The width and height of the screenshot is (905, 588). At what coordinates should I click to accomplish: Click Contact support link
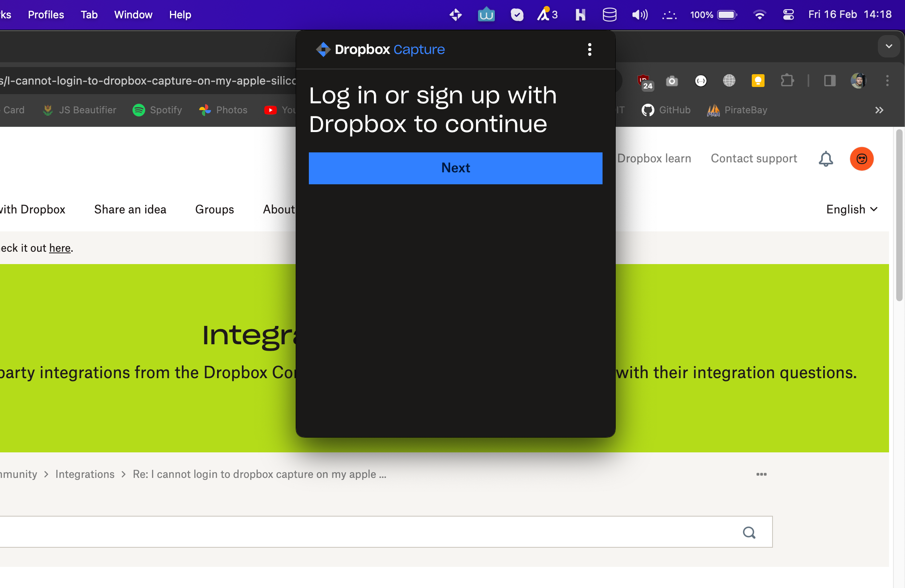pyautogui.click(x=754, y=159)
